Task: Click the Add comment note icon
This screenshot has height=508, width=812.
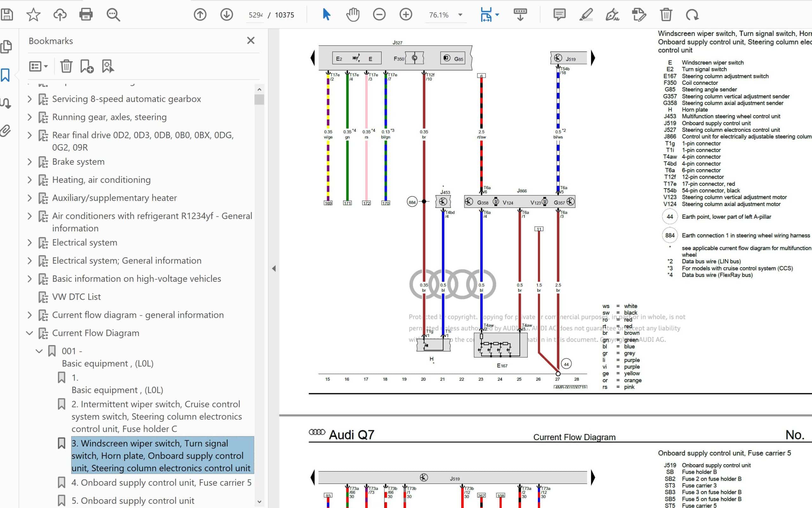Action: pyautogui.click(x=559, y=15)
